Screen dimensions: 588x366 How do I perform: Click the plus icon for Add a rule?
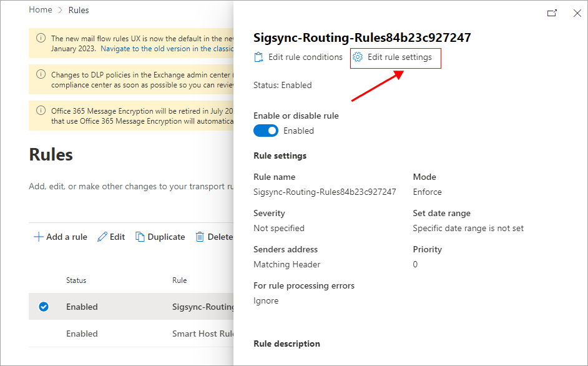(38, 237)
